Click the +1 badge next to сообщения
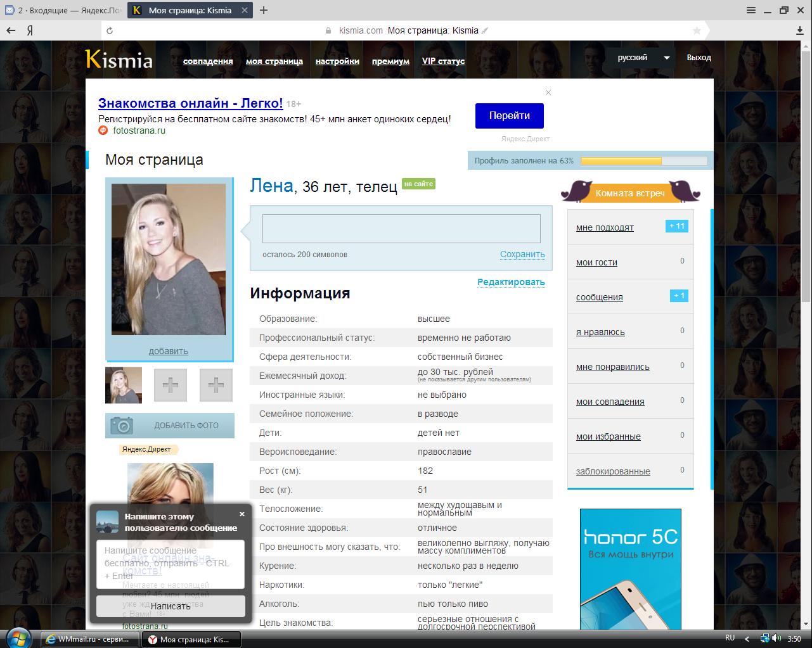Image resolution: width=812 pixels, height=648 pixels. [x=679, y=296]
